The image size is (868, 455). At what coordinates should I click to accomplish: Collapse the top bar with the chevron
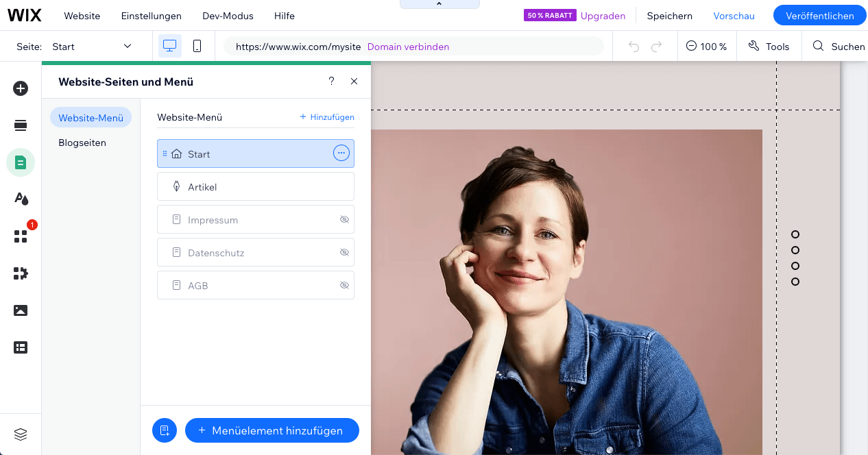[x=439, y=4]
